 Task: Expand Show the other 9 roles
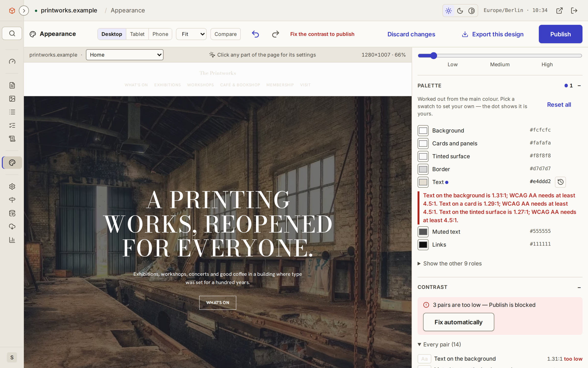[450, 263]
